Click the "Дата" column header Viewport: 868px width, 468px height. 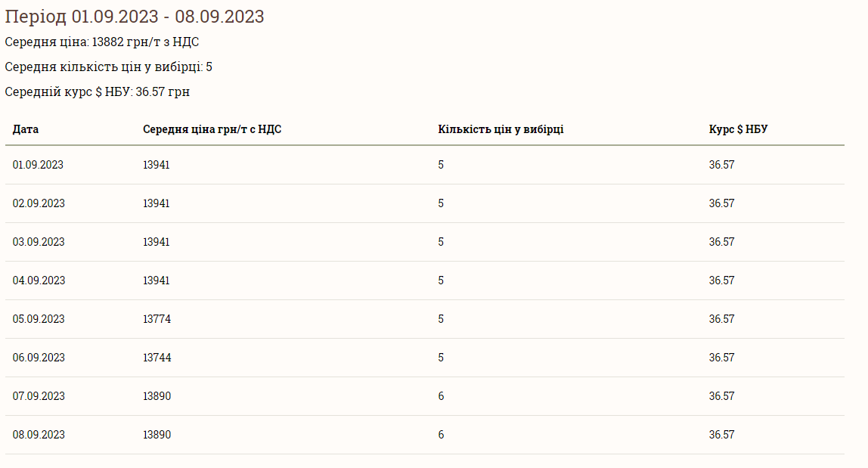pos(26,129)
